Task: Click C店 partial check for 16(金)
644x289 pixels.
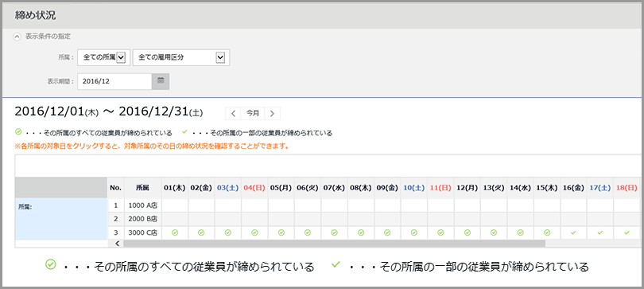Action: tap(574, 232)
